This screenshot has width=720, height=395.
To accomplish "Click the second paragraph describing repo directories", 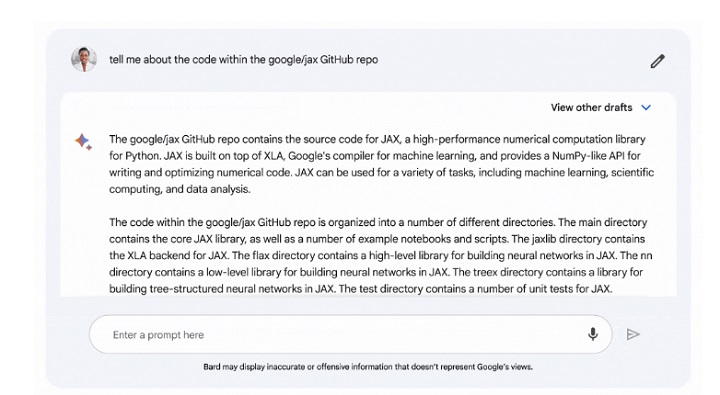I will coord(381,255).
